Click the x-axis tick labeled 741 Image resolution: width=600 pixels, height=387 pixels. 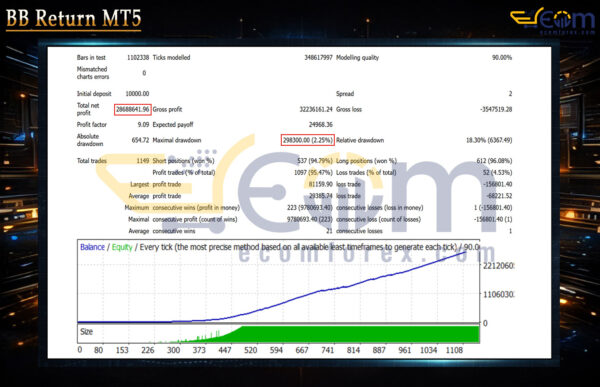coord(328,350)
